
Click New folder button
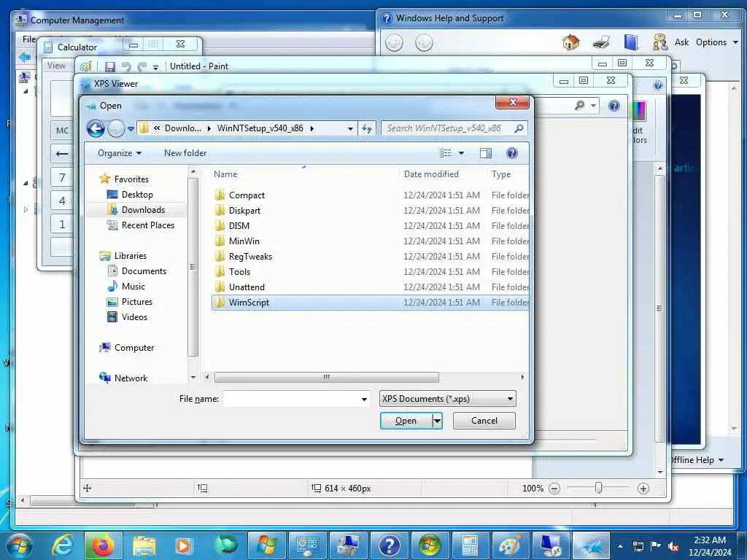[185, 153]
